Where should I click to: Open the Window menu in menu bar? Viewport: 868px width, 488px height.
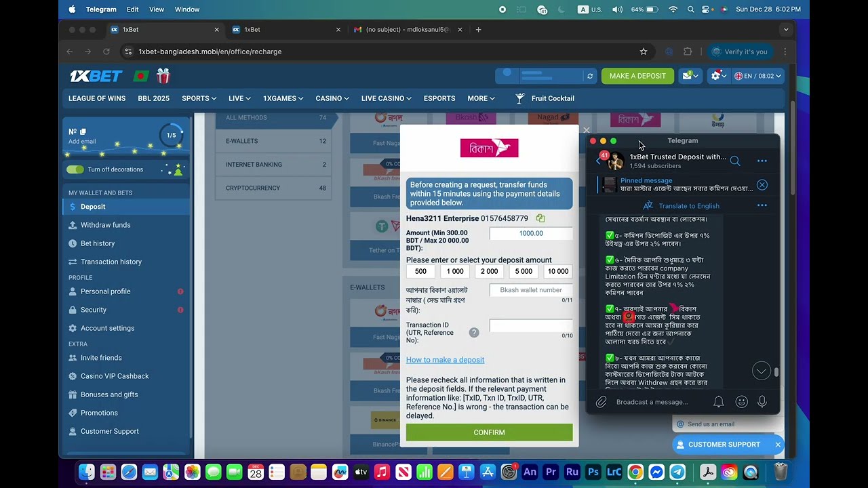pyautogui.click(x=187, y=9)
